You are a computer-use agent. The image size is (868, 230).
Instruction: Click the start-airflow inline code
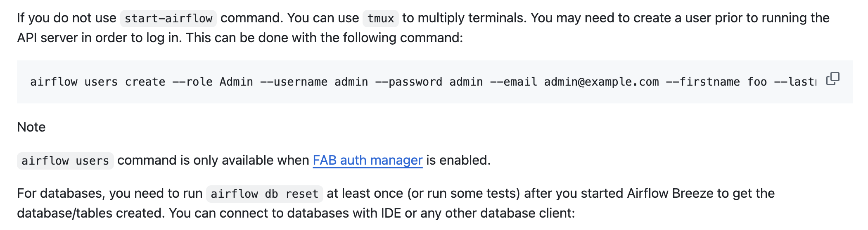click(x=168, y=19)
